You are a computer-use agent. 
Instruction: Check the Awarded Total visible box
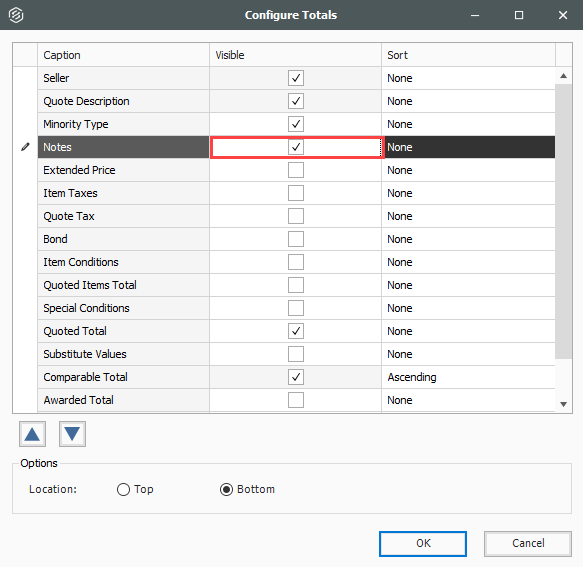point(296,400)
